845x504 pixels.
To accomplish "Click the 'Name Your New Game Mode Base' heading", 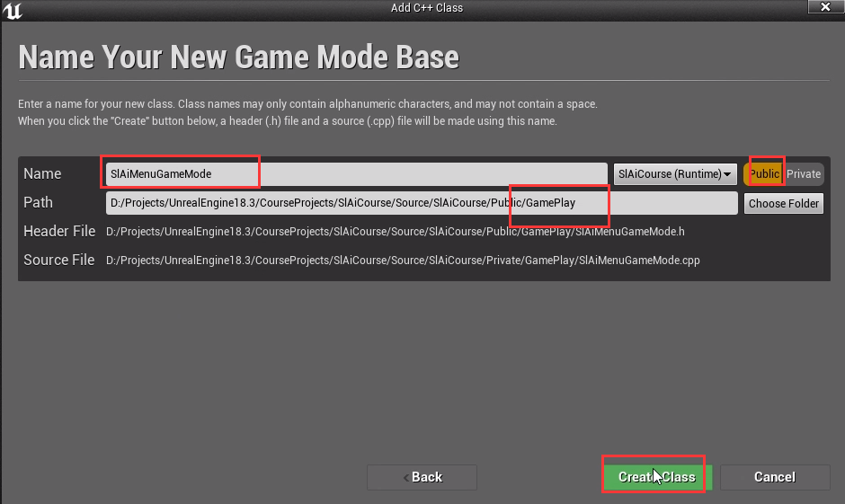I will pos(239,57).
